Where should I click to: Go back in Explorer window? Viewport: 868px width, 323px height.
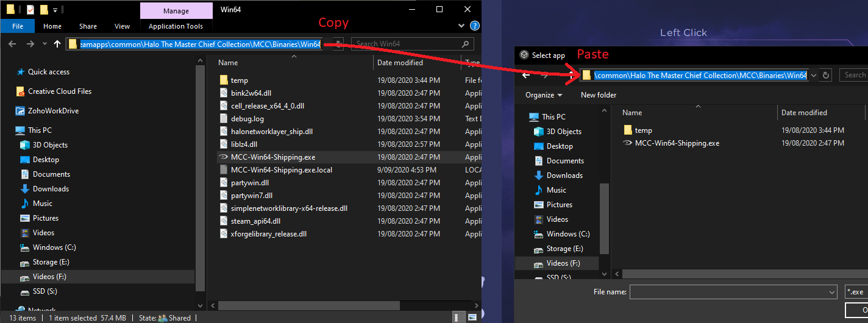(x=13, y=44)
